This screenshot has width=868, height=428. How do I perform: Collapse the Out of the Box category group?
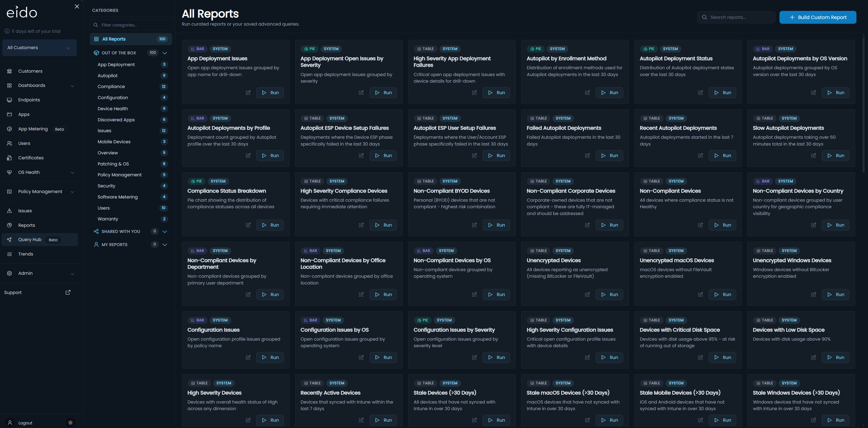click(x=165, y=53)
